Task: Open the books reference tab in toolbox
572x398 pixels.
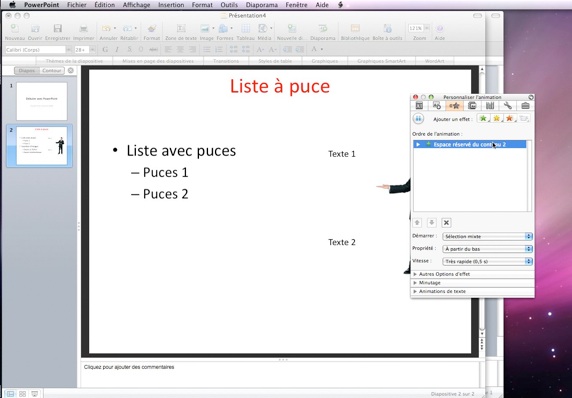Action: point(490,106)
